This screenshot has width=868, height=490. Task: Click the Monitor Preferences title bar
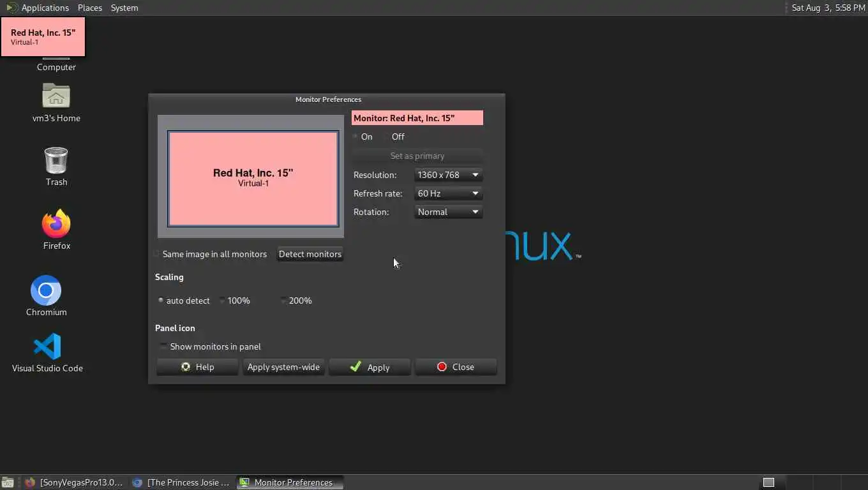[327, 100]
